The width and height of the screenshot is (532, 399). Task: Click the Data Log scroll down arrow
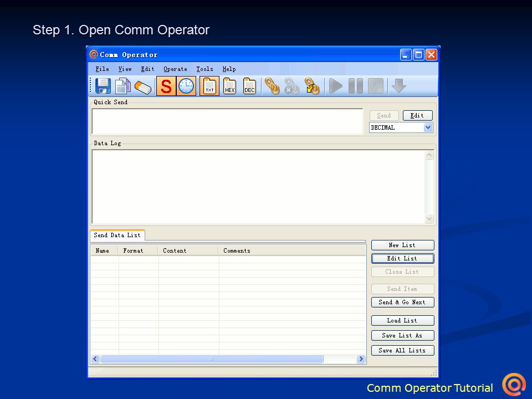429,219
